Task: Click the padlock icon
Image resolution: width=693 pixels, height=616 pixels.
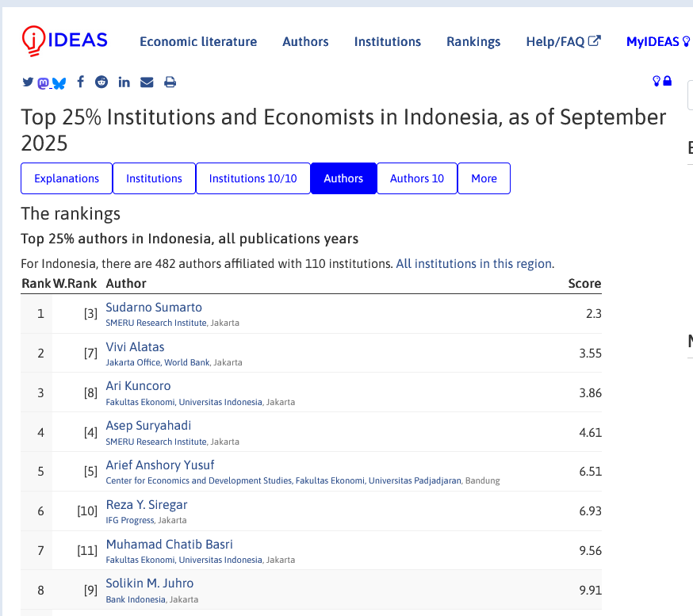Action: tap(668, 81)
